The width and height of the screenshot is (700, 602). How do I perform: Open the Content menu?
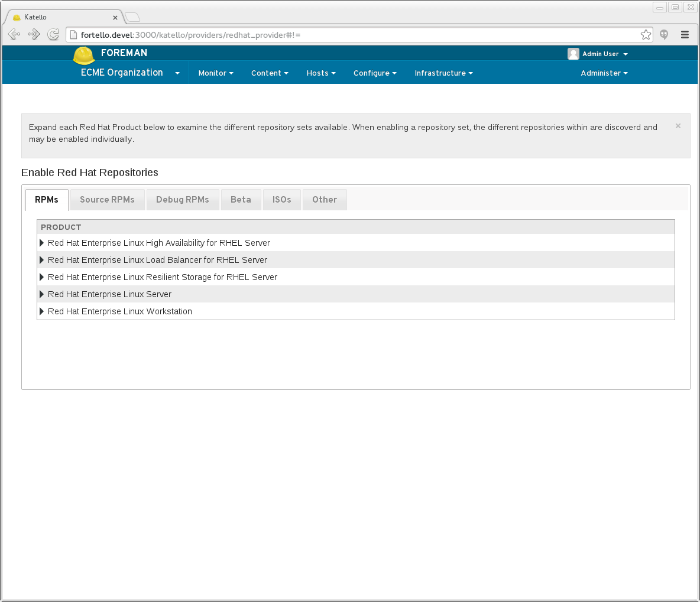click(270, 73)
